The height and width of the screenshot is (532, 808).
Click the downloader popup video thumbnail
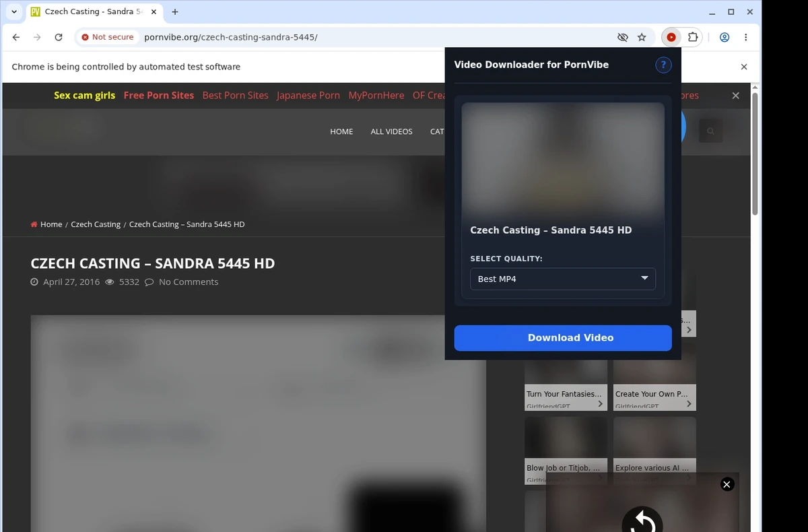click(x=563, y=160)
